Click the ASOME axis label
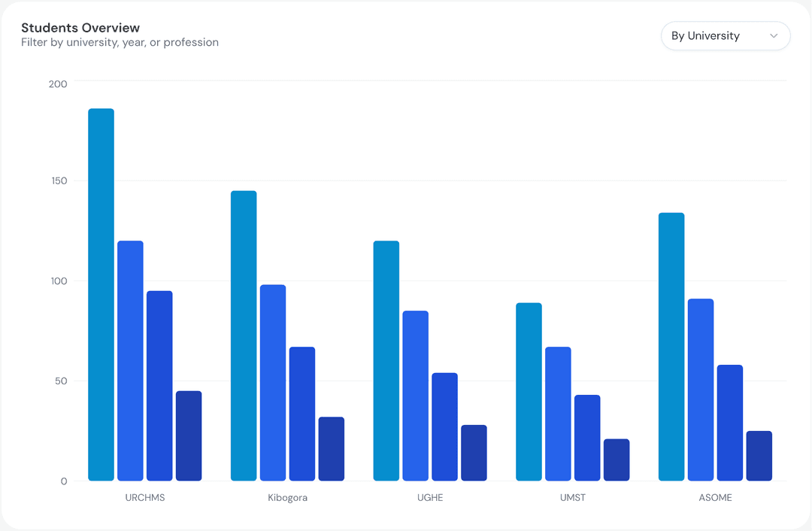 click(715, 498)
